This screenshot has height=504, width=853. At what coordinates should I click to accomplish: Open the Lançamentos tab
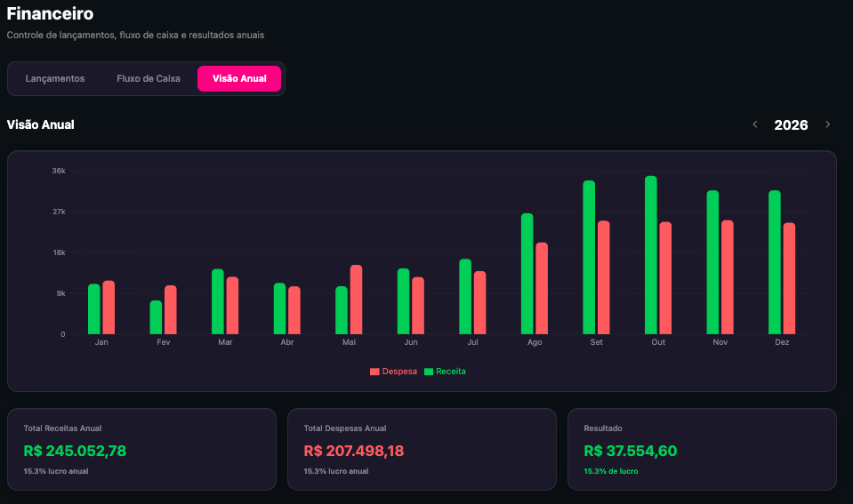pos(55,78)
